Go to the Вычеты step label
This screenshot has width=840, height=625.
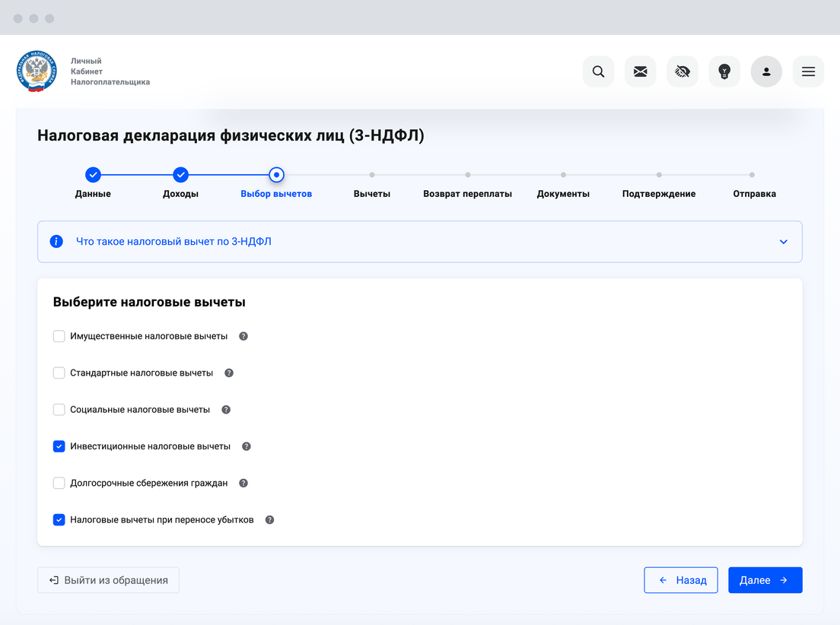(372, 194)
